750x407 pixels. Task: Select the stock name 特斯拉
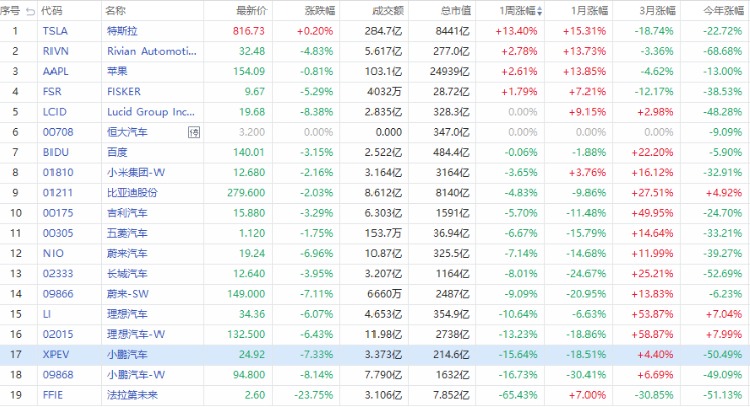[x=122, y=31]
